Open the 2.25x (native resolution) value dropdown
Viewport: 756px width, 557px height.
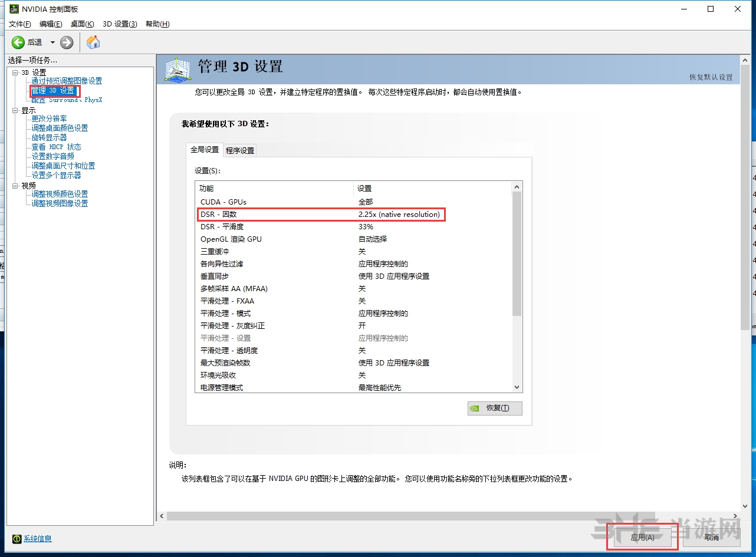(x=399, y=214)
